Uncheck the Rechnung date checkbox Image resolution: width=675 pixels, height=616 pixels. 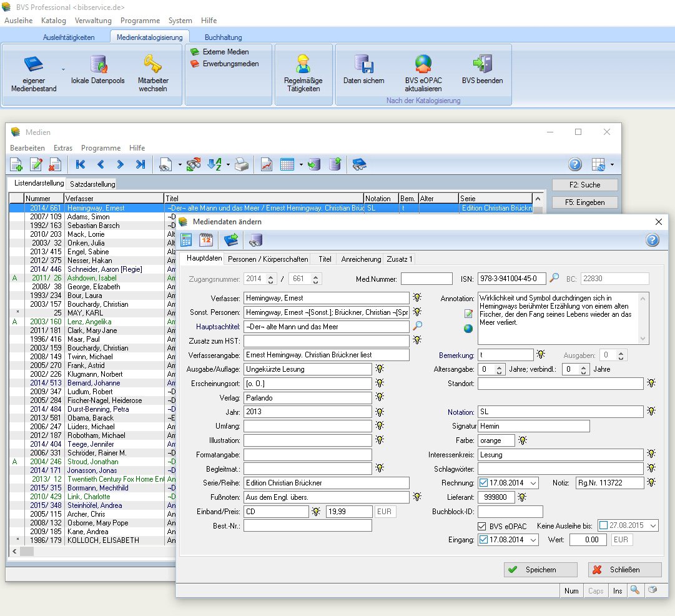(484, 483)
